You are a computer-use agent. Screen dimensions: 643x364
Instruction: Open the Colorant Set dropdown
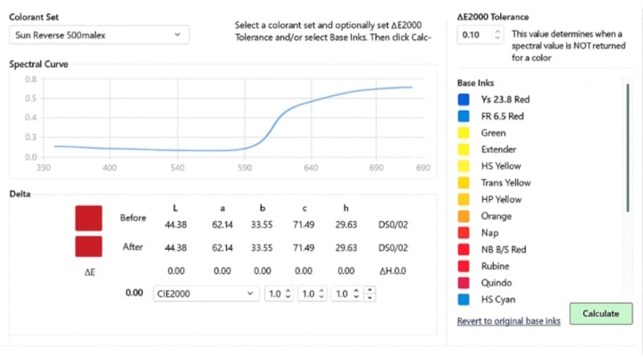point(98,35)
